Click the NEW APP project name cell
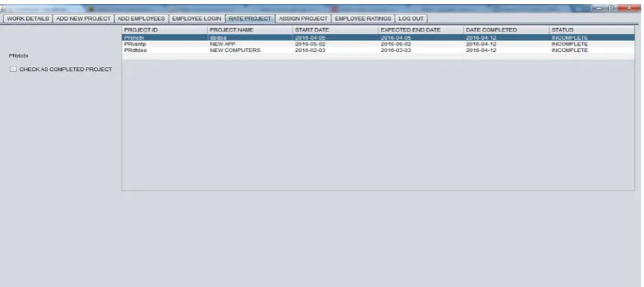644x287 pixels. click(250, 44)
